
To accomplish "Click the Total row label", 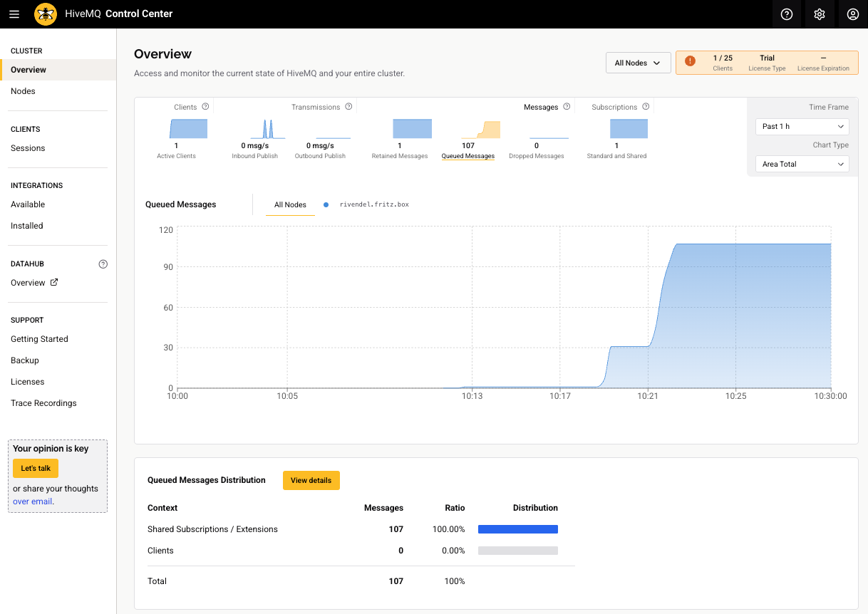I will (157, 581).
